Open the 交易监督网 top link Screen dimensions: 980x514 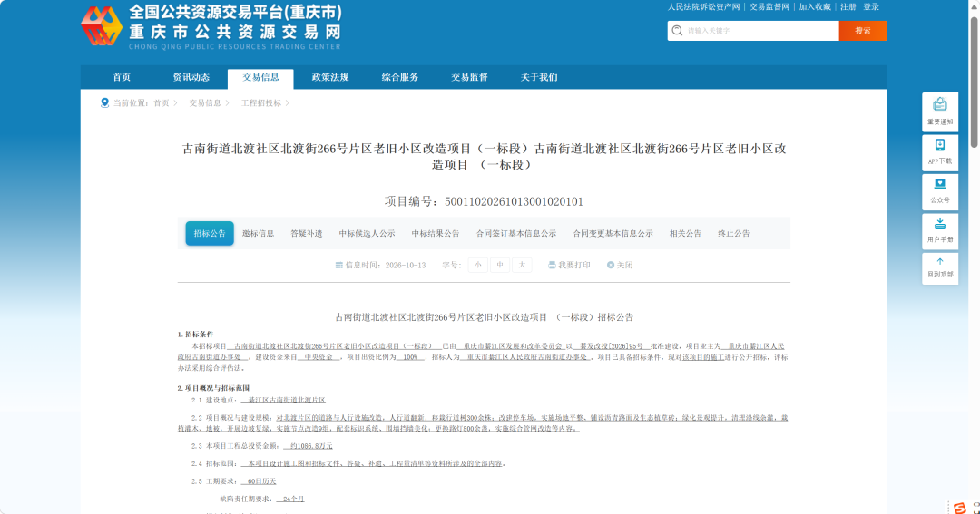(x=769, y=7)
